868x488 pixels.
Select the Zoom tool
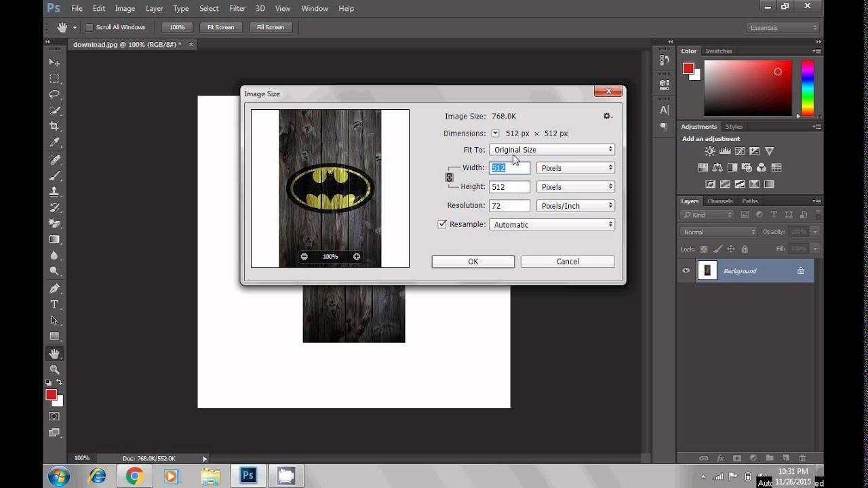coord(54,369)
